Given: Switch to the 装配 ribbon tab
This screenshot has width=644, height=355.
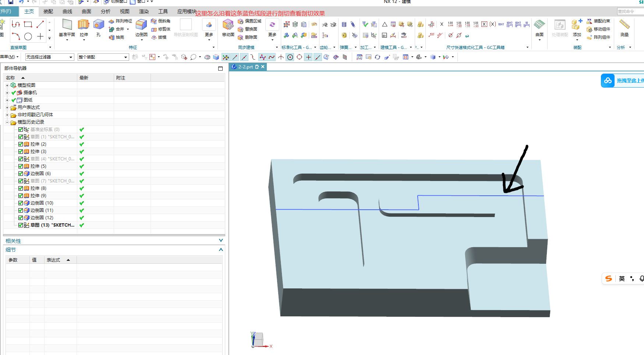Looking at the screenshot, I should tap(48, 11).
